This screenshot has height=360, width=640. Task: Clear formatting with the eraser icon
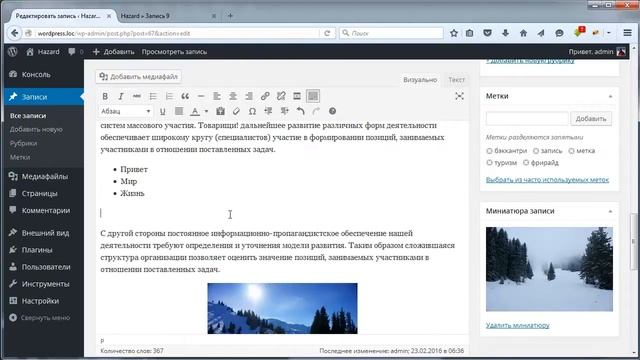click(236, 111)
